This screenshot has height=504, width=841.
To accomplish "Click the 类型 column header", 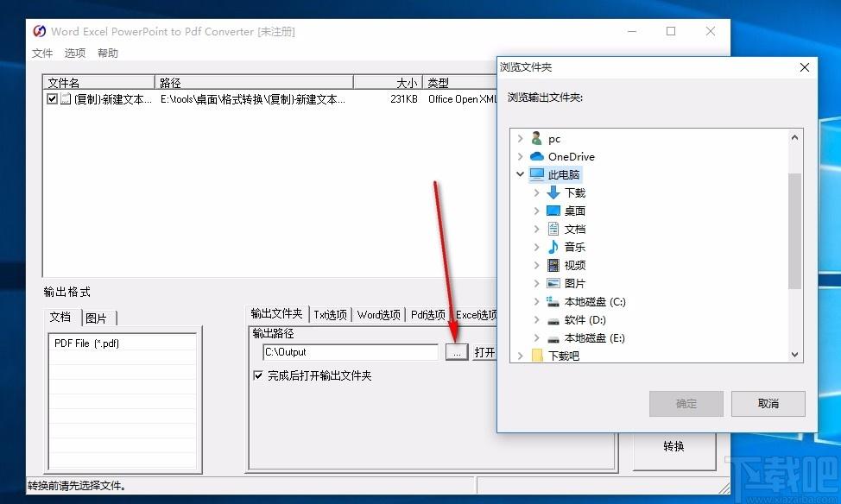I will [459, 83].
